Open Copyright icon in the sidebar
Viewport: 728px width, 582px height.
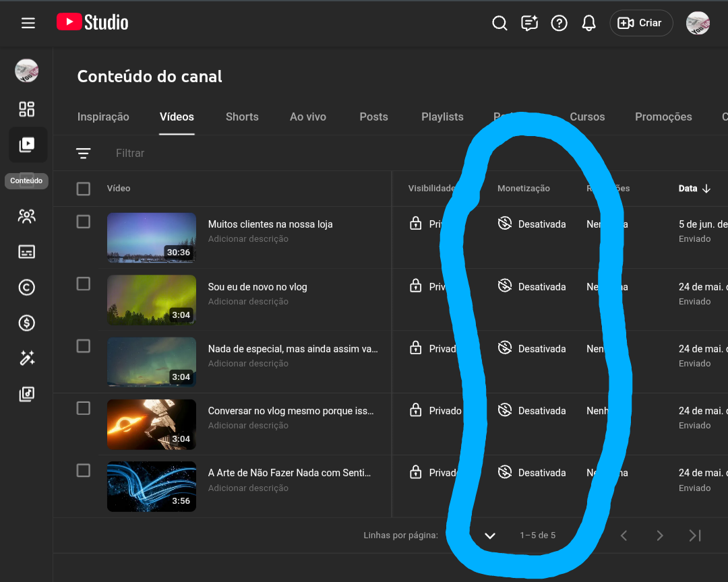[x=27, y=288]
